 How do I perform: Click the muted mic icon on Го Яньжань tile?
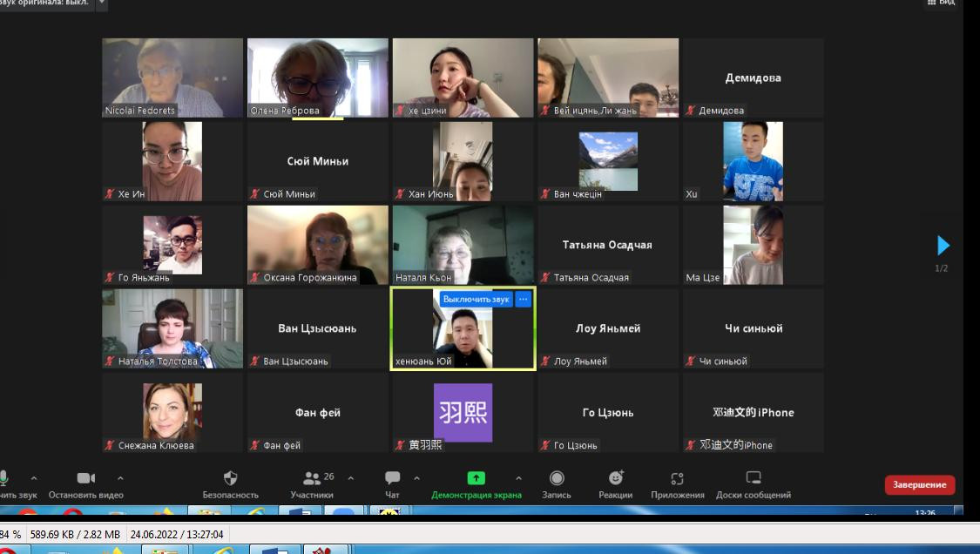(x=110, y=278)
